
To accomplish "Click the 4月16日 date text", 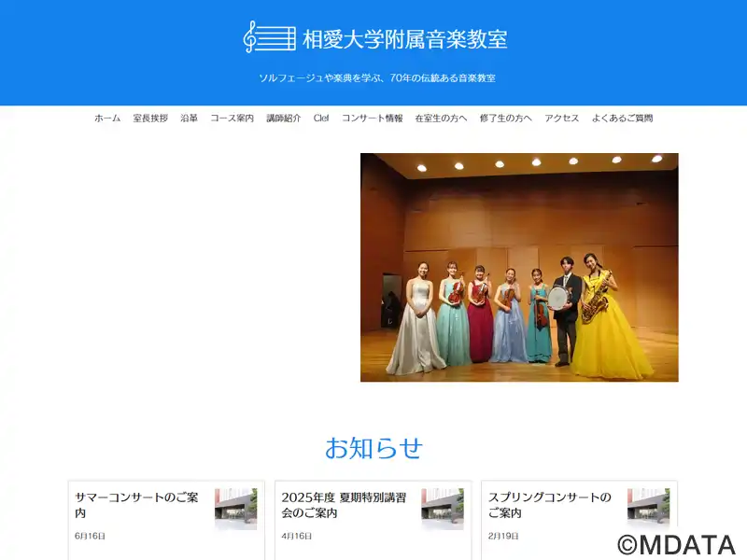I will click(x=296, y=536).
